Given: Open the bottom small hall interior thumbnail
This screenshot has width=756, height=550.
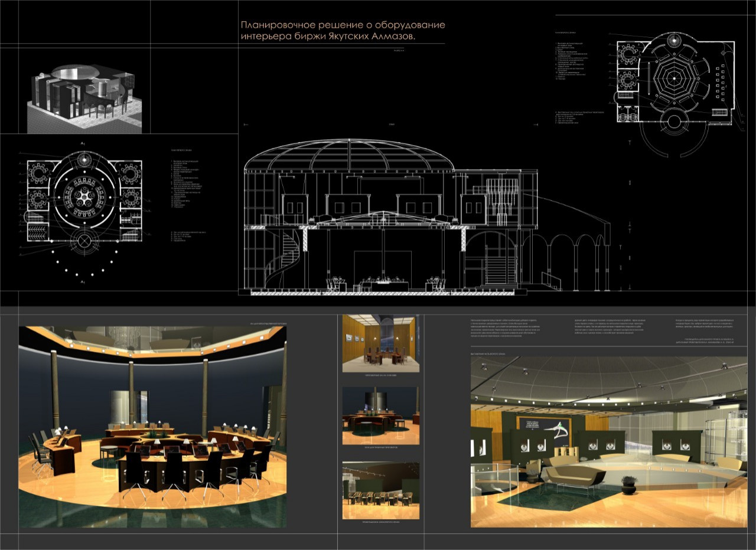Looking at the screenshot, I should pyautogui.click(x=380, y=490).
